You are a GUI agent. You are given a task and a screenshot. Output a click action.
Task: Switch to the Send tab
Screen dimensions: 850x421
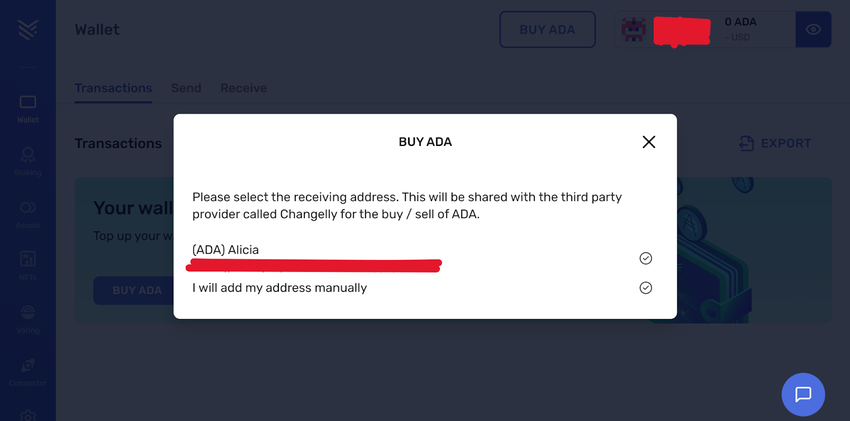[x=186, y=88]
